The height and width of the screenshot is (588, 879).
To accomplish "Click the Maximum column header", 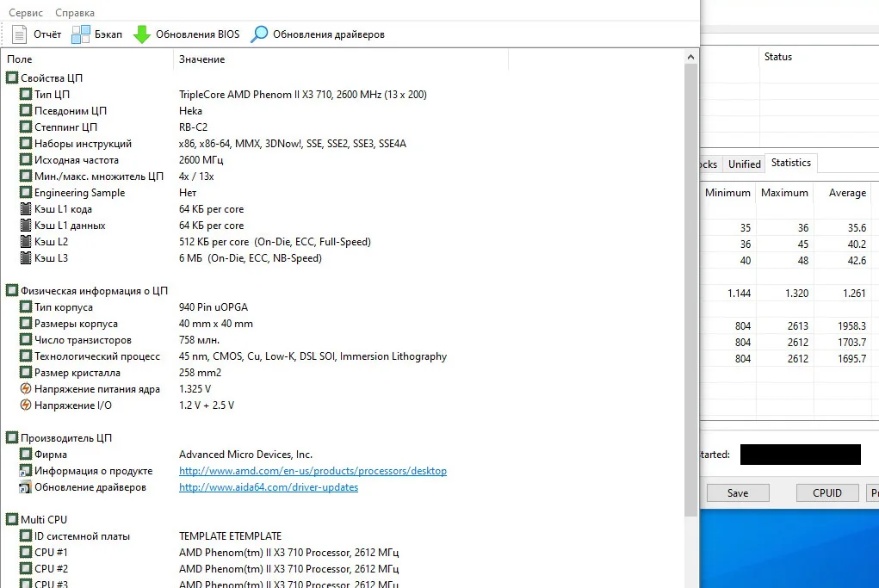I will tap(785, 193).
